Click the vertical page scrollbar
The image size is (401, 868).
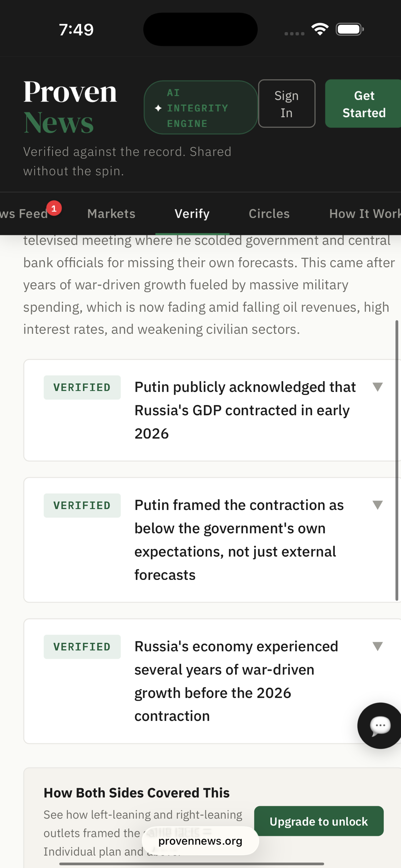pos(397,460)
